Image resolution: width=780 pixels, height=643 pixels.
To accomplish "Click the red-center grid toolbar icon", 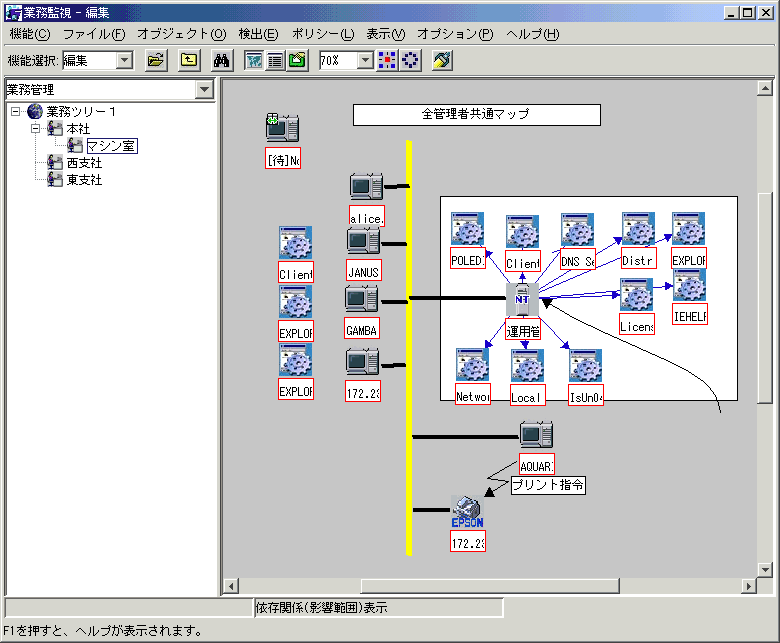I will click(387, 61).
